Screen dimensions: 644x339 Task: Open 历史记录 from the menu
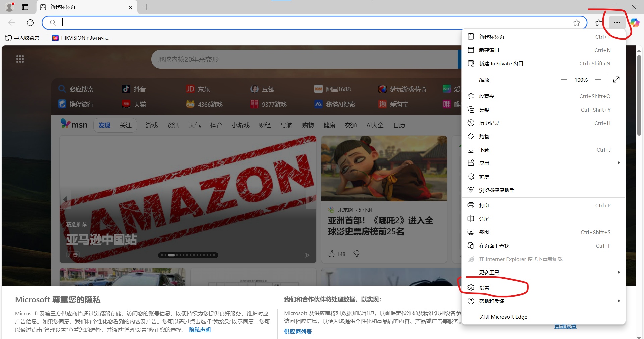(x=543, y=123)
